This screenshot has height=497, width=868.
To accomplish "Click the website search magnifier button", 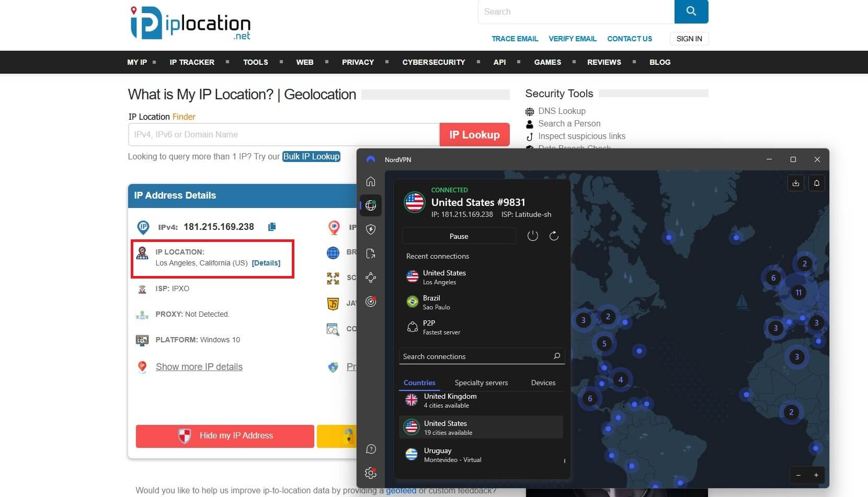I will click(x=691, y=11).
